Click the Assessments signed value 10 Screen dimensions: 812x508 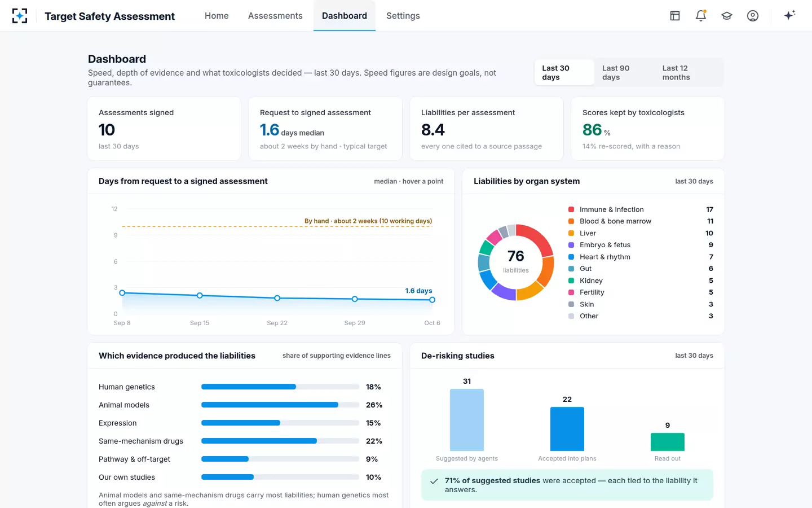click(x=107, y=130)
